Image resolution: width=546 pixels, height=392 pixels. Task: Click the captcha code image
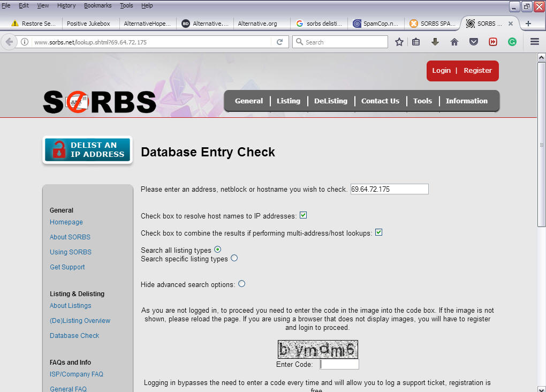[317, 350]
